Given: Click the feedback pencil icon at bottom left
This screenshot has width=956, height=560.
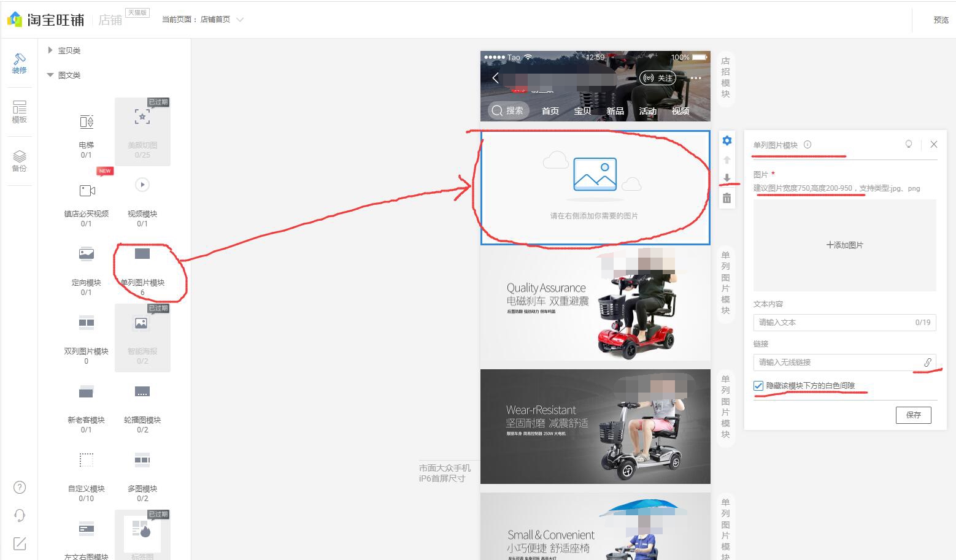Looking at the screenshot, I should (19, 543).
